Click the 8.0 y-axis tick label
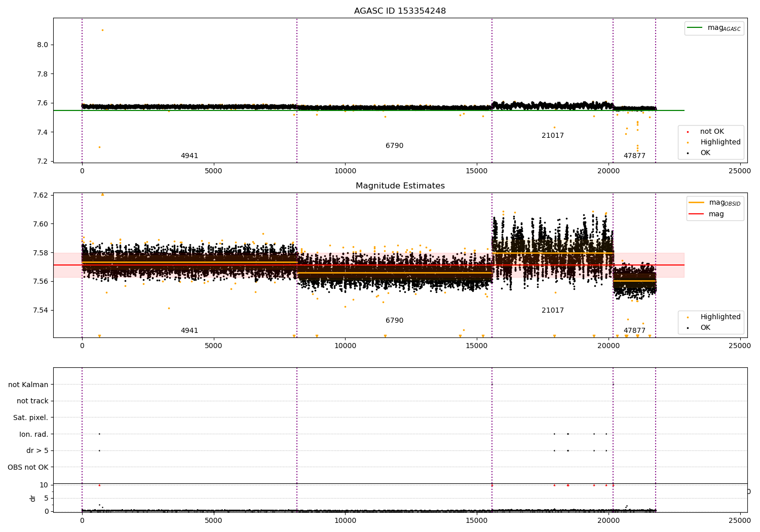The height and width of the screenshot is (532, 760). coord(43,45)
